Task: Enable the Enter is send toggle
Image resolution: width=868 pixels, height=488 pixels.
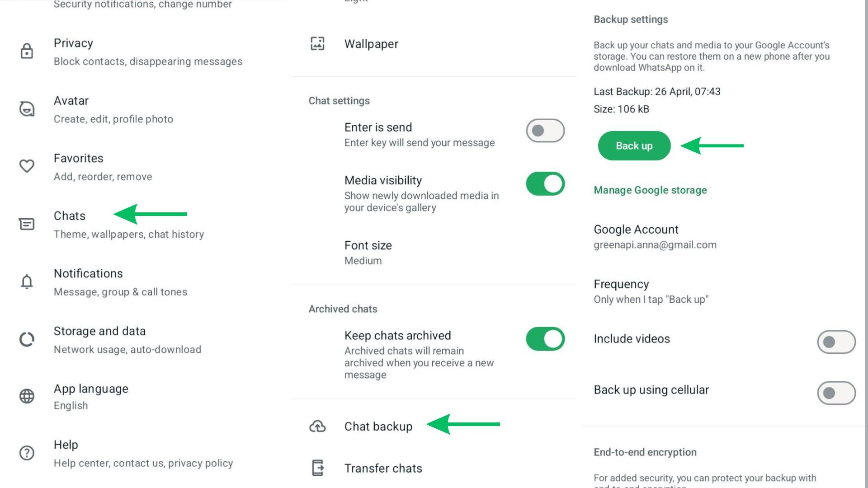Action: tap(545, 131)
